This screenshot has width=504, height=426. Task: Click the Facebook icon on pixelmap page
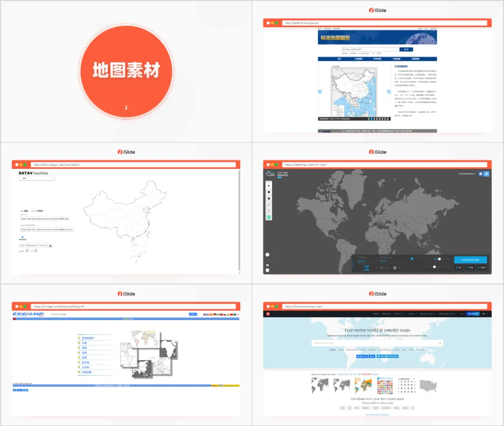[481, 174]
